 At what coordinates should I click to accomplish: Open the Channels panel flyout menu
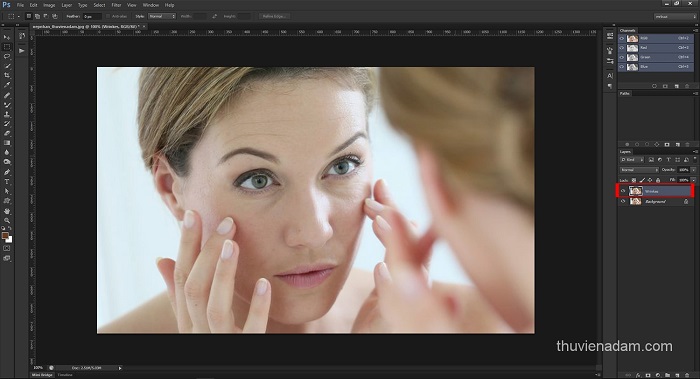[x=695, y=31]
